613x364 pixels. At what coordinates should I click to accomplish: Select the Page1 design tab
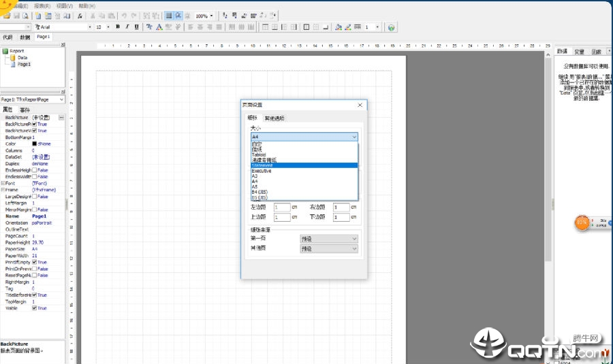point(43,37)
